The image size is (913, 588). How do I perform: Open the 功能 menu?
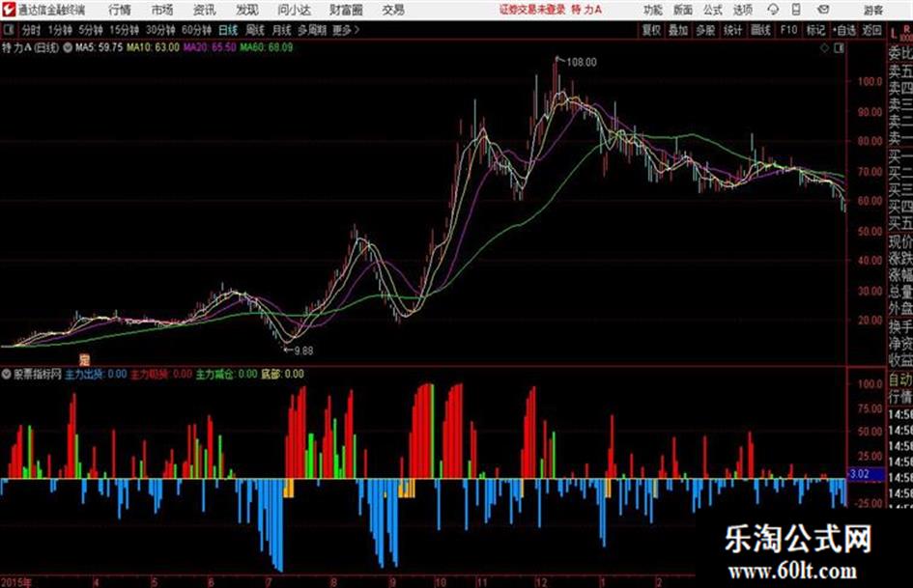click(x=653, y=10)
